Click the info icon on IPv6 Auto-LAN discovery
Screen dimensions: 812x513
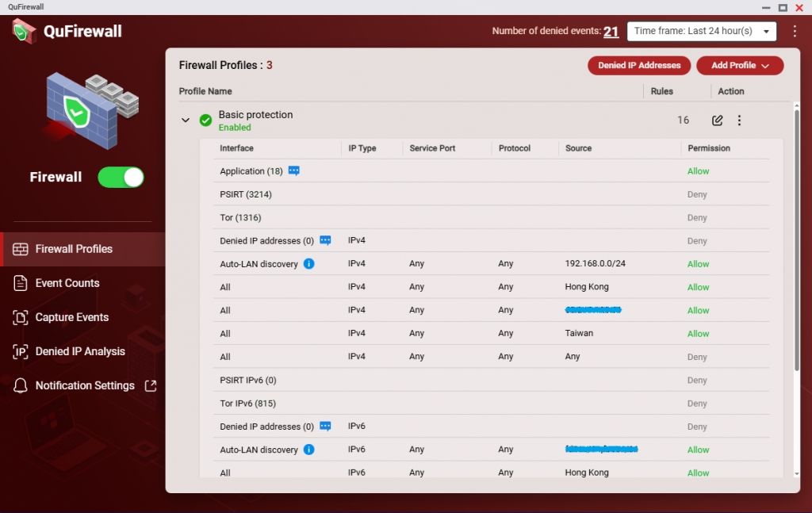click(308, 450)
